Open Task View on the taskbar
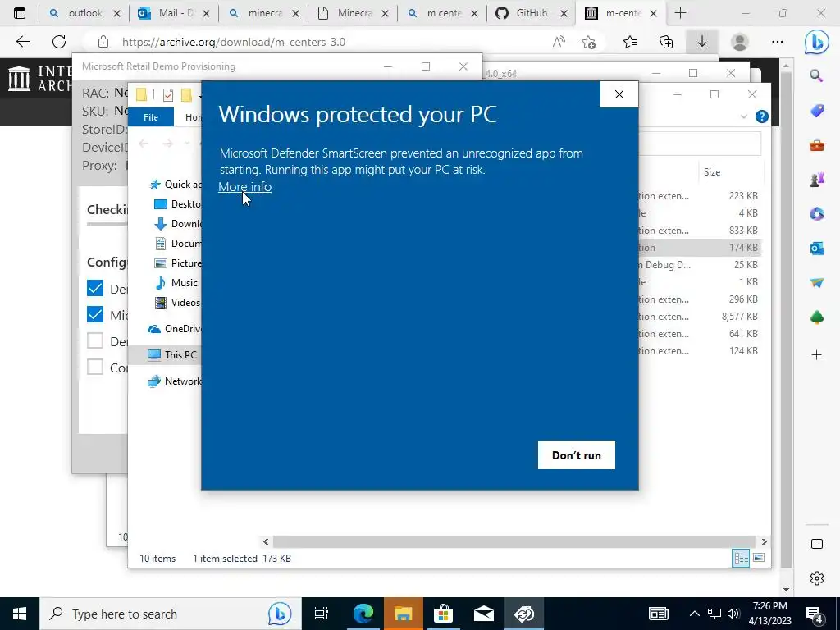Image resolution: width=840 pixels, height=630 pixels. 322,614
